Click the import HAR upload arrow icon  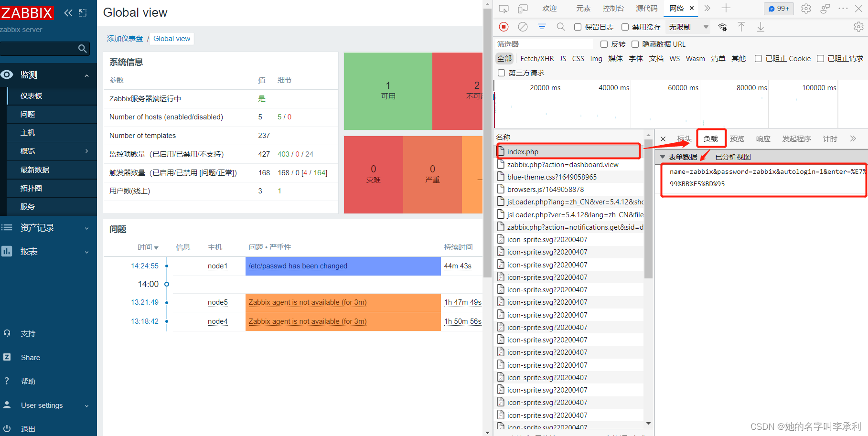click(741, 27)
